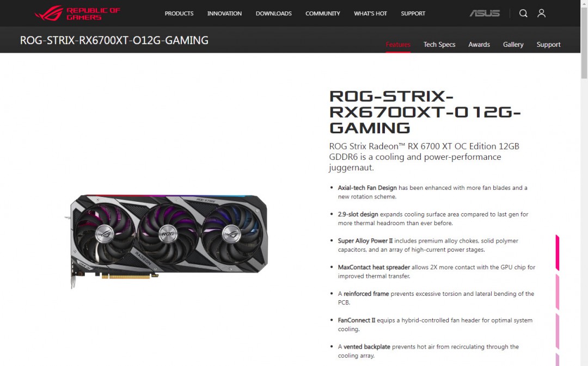This screenshot has height=366, width=588.
Task: Open the PRODUCTS menu
Action: [179, 14]
